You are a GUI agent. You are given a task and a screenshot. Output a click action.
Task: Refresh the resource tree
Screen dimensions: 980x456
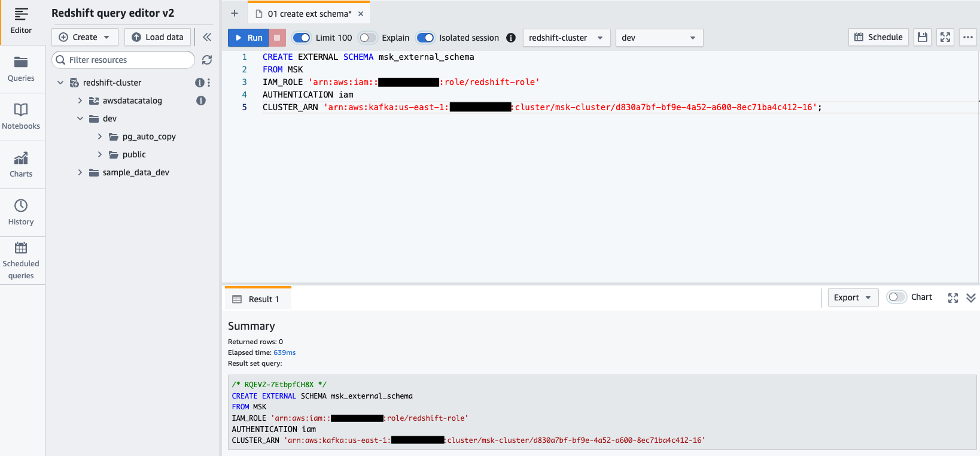(207, 60)
